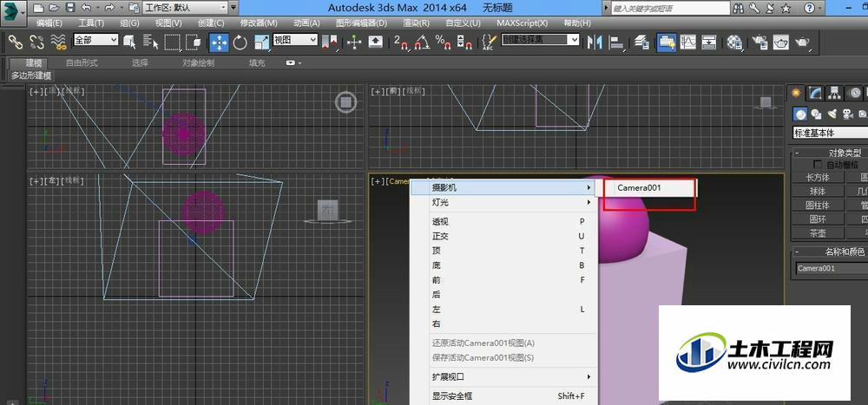Click the Open File icon
868x405 pixels.
pos(54,8)
